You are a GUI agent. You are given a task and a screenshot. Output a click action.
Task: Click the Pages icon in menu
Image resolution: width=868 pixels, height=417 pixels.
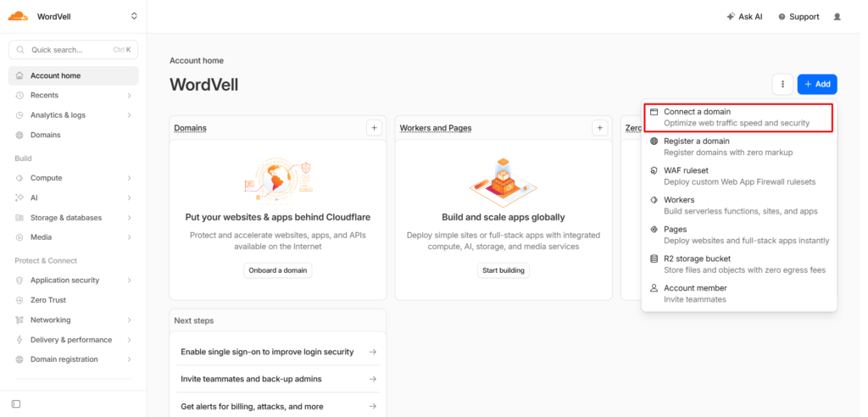pyautogui.click(x=654, y=230)
